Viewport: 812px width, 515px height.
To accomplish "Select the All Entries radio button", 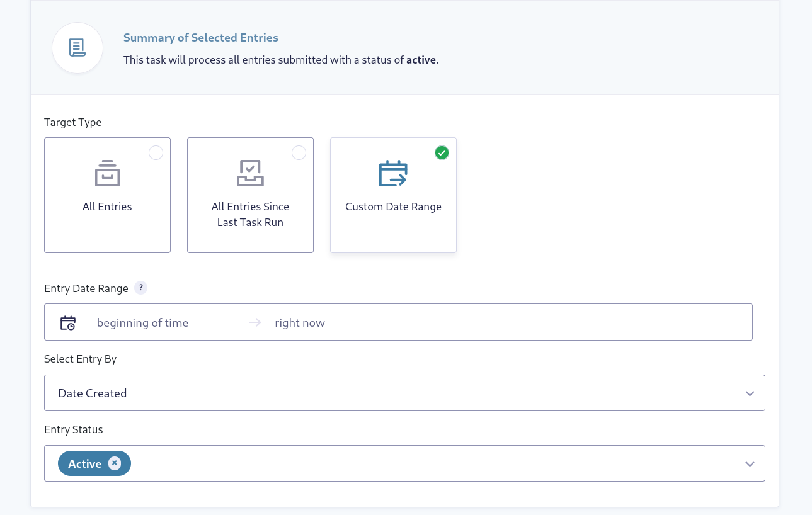I will coord(156,152).
